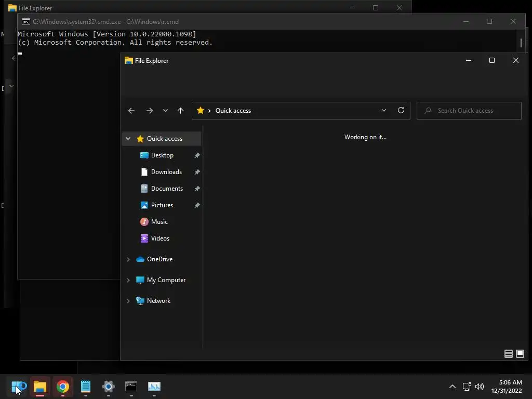Expand the Network tree node

point(128,301)
